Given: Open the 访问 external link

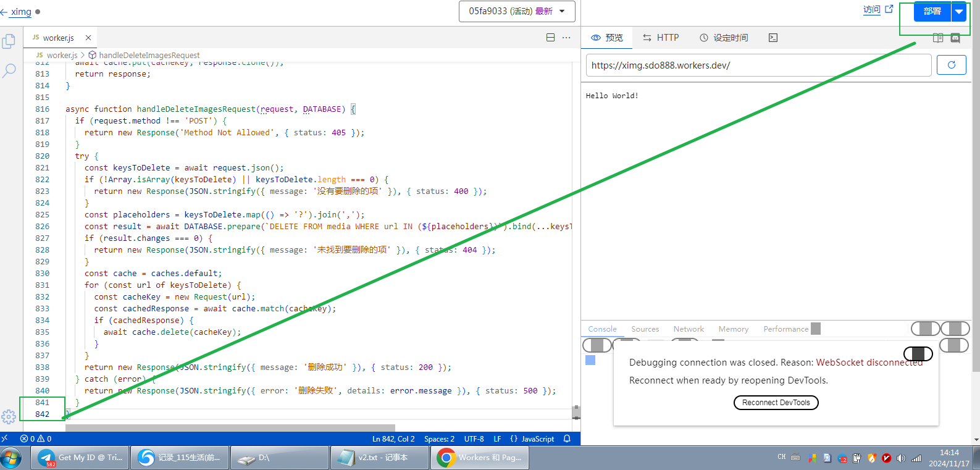Looking at the screenshot, I should point(878,9).
